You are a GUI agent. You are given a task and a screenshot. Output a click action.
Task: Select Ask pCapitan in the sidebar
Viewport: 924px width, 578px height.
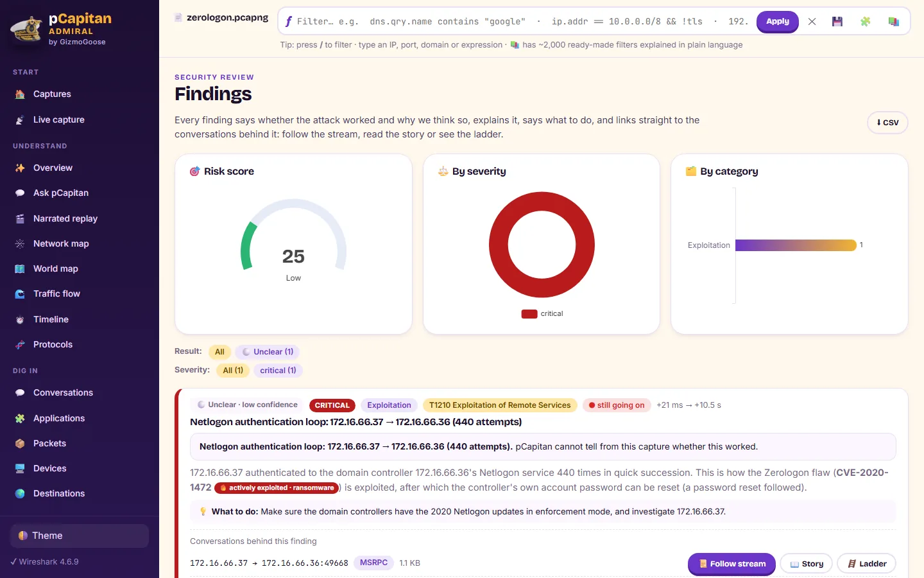click(x=80, y=193)
